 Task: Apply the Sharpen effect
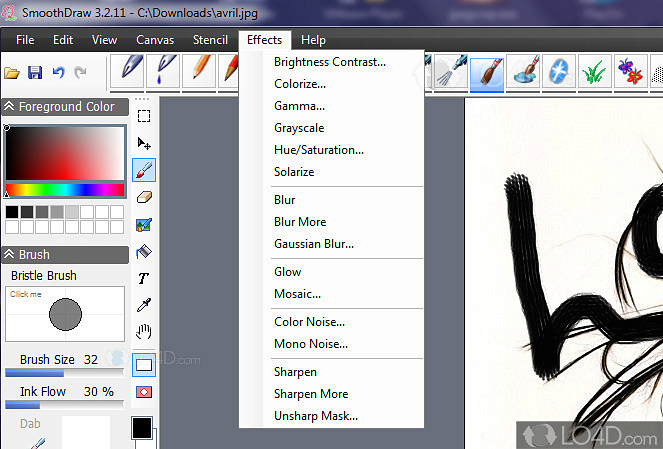coord(332,372)
